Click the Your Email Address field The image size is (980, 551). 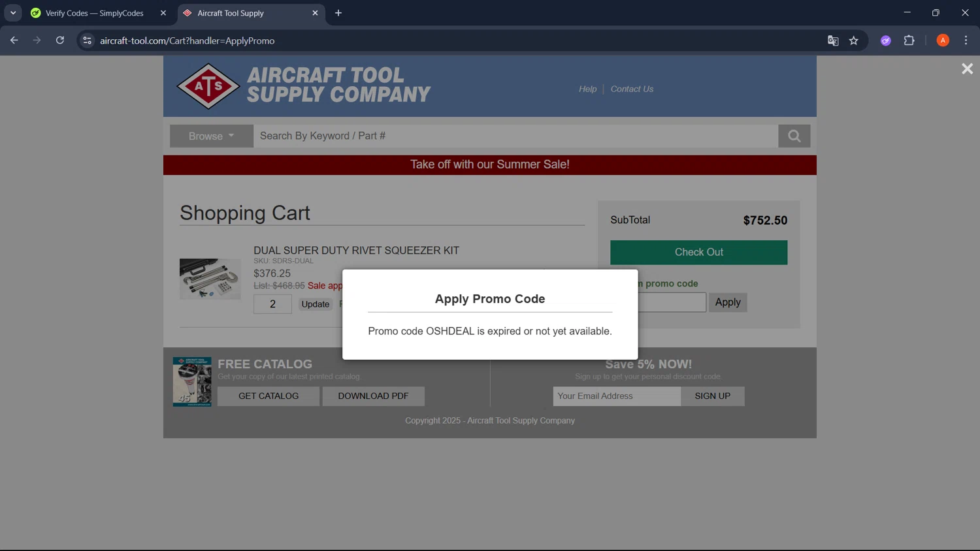click(617, 396)
